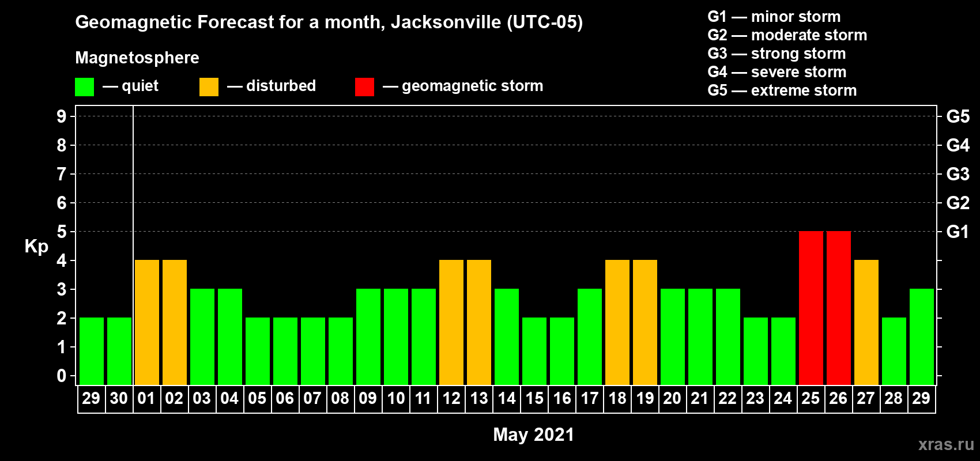Select the orange bar for May 27
This screenshot has width=980, height=461.
pyautogui.click(x=866, y=323)
